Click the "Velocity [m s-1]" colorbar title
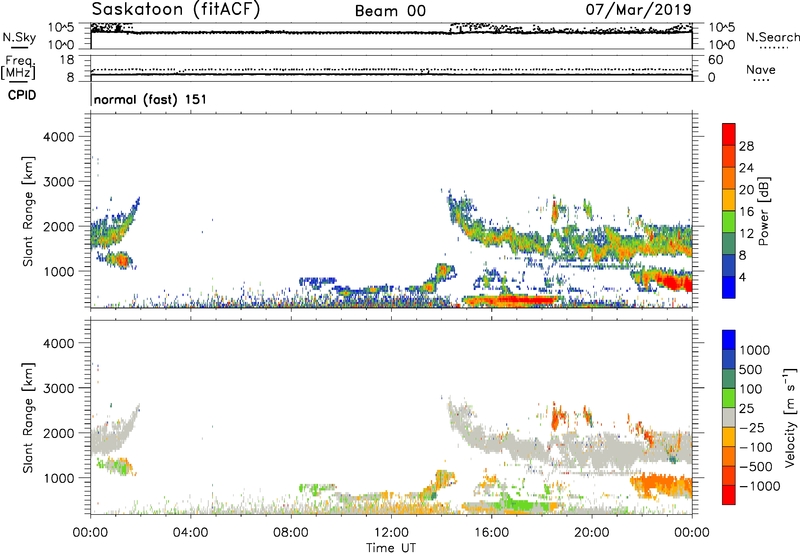The width and height of the screenshot is (800, 554). click(791, 417)
